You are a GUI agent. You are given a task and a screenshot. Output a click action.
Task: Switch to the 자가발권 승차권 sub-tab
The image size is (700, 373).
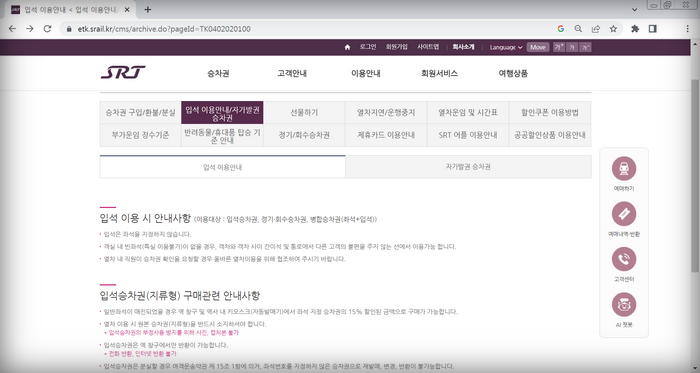pyautogui.click(x=468, y=167)
